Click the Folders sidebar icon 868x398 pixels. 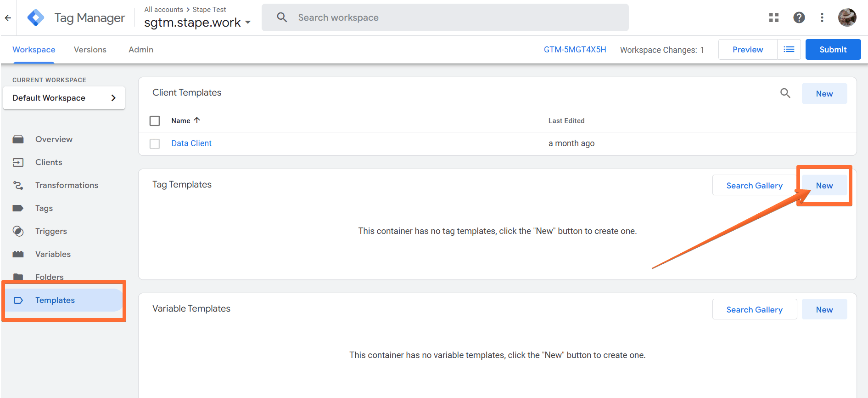tap(18, 277)
